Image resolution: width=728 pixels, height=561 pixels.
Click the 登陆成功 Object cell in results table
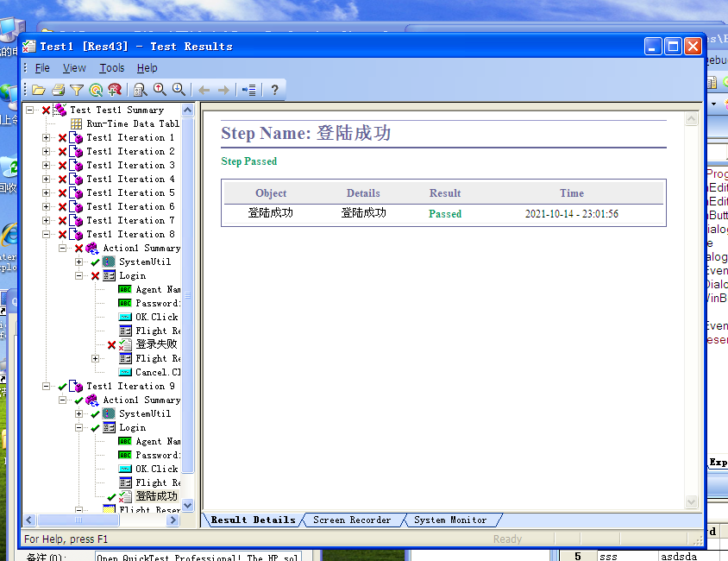270,213
